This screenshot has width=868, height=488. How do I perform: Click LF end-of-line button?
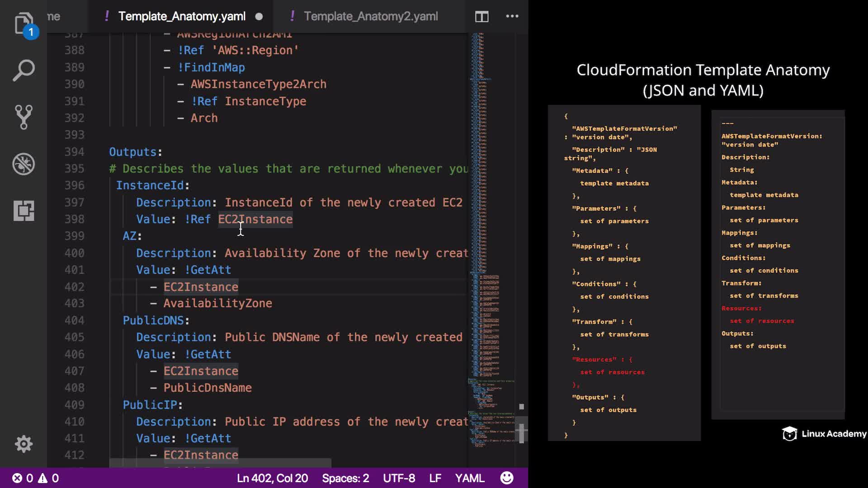[435, 478]
